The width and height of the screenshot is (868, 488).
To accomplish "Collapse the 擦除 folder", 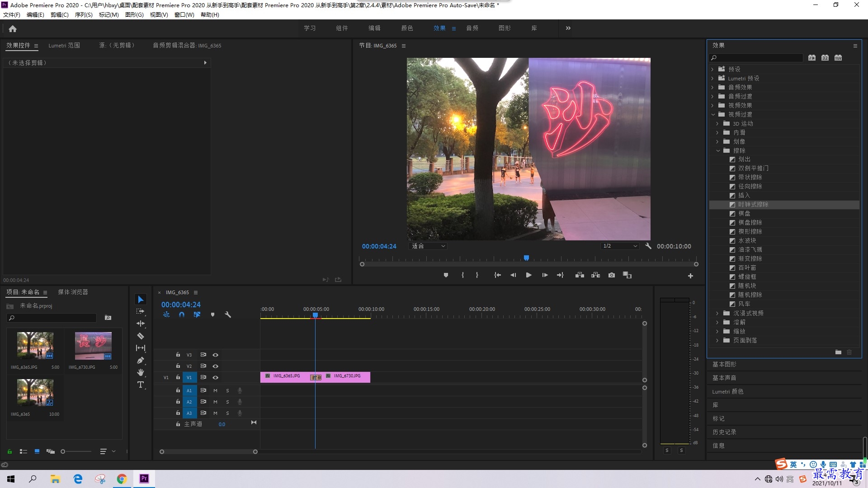I will [x=718, y=150].
